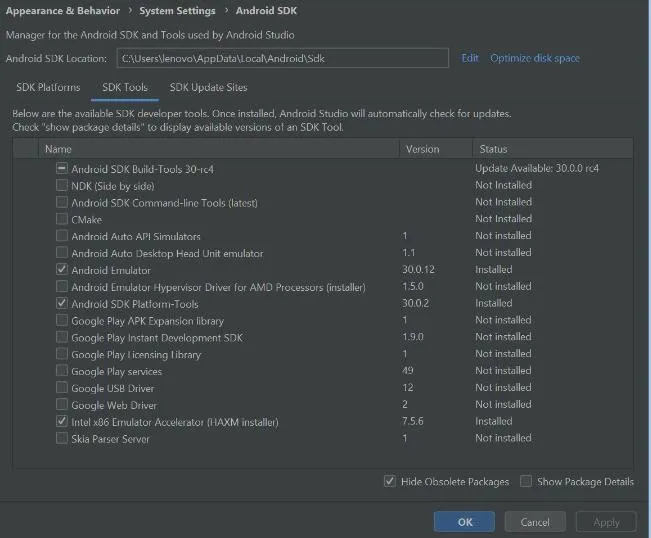Viewport: 651px width, 538px height.
Task: Check the Skia Parser Server checkbox
Action: click(61, 438)
